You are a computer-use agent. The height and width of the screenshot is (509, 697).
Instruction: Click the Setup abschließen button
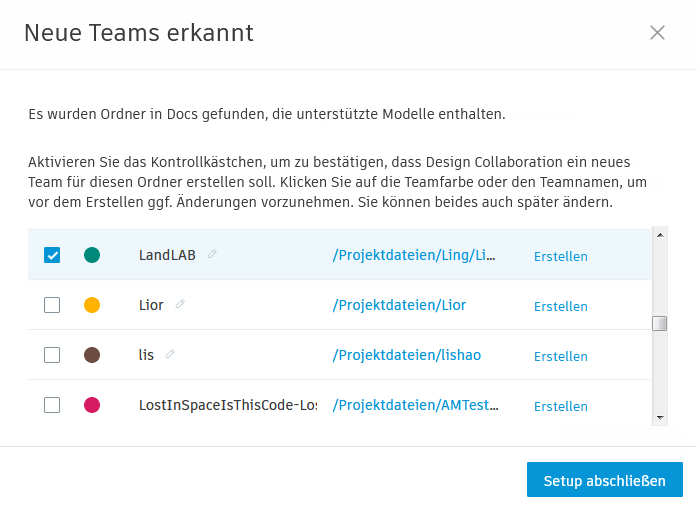(604, 480)
